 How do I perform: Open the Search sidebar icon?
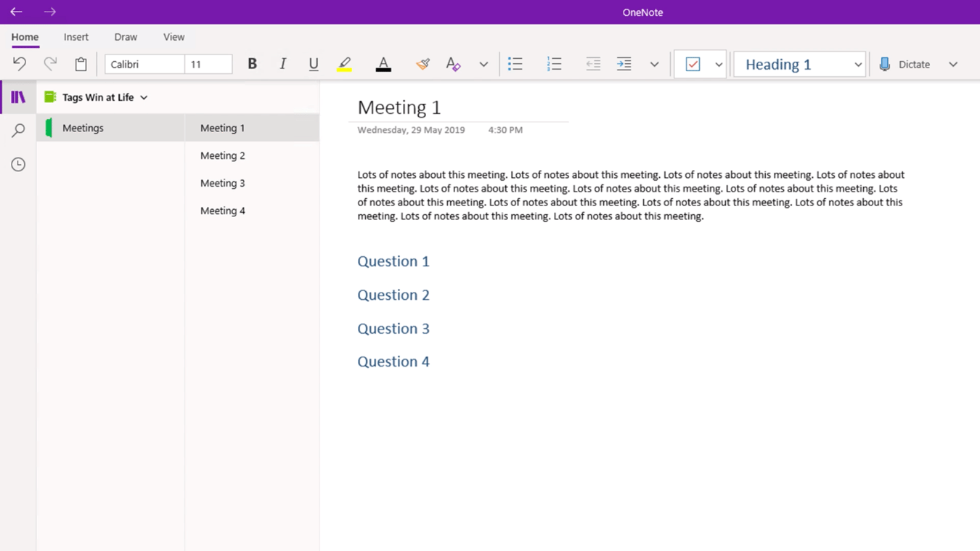pyautogui.click(x=18, y=130)
